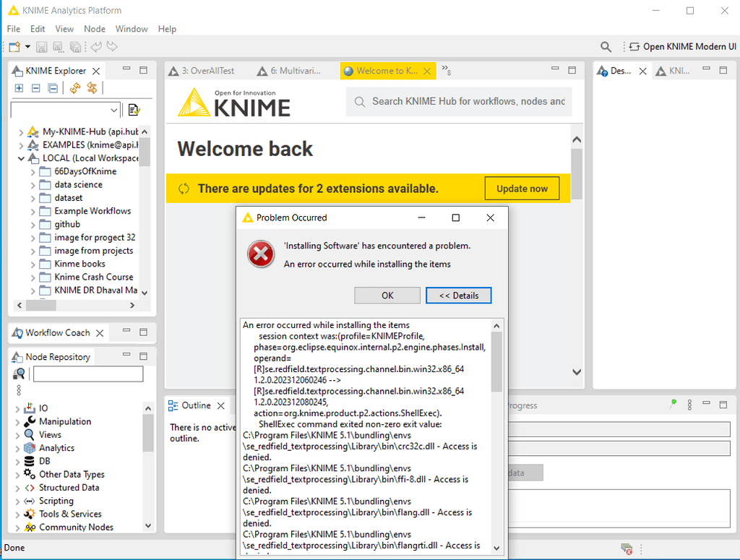The image size is (740, 560).
Task: Open the quick search magnifier icon
Action: point(606,46)
